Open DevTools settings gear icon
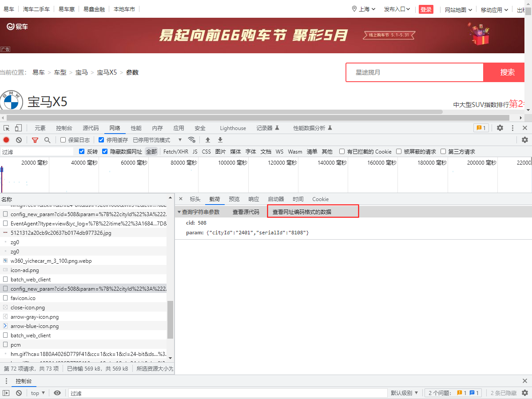 (500, 128)
